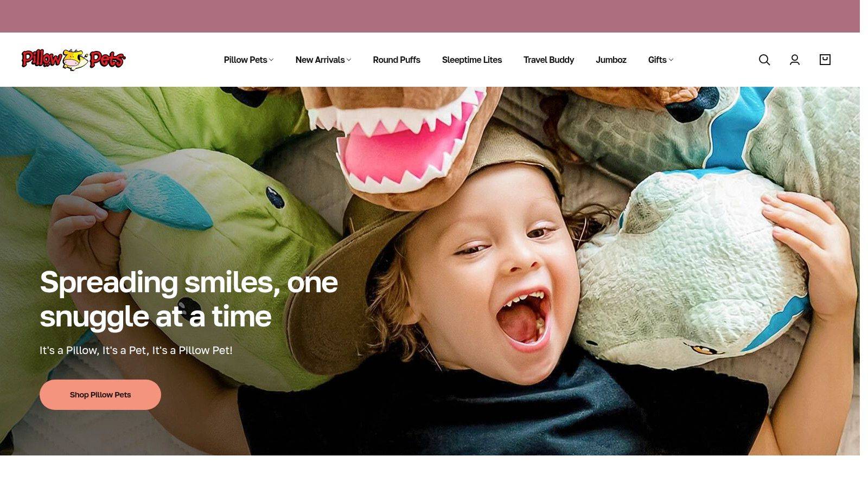Click the Spreading smiles hero headline

tap(189, 299)
